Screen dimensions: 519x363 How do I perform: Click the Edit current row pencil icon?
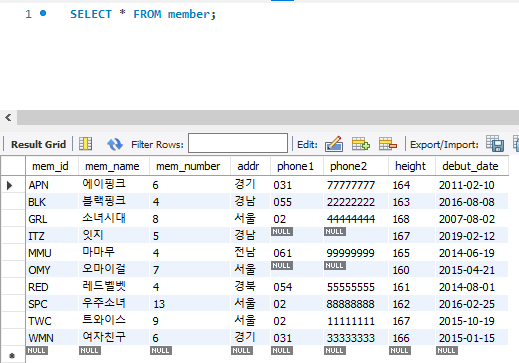click(334, 144)
